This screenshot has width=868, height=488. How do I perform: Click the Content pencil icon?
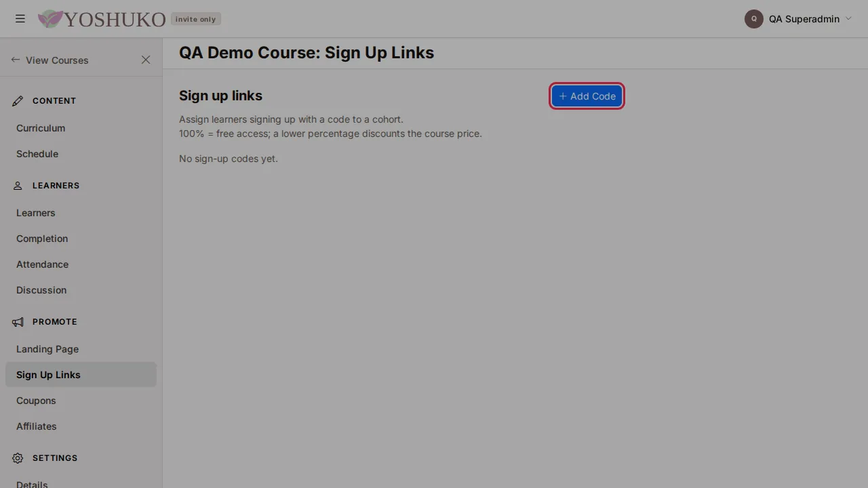point(18,101)
